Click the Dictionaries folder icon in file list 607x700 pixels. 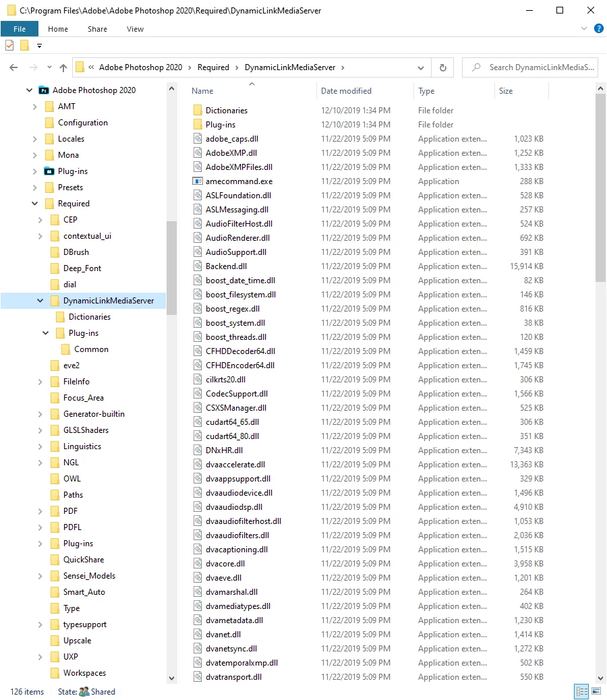pos(198,111)
